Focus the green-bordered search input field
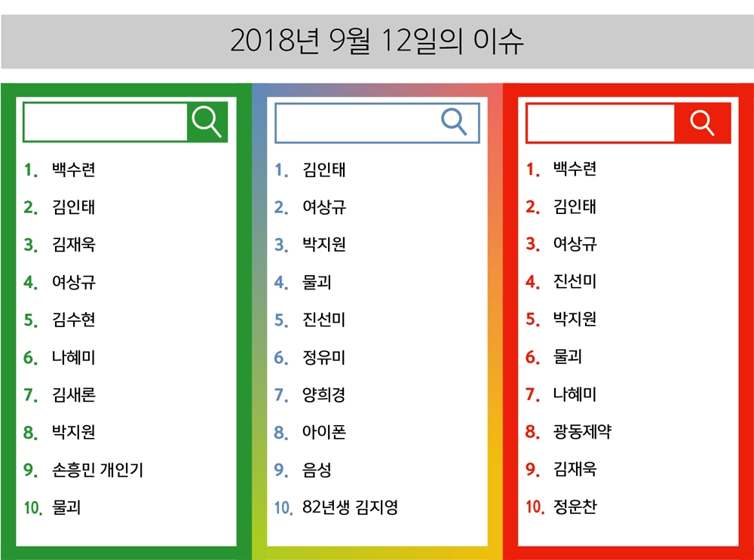The height and width of the screenshot is (560, 754). point(106,122)
